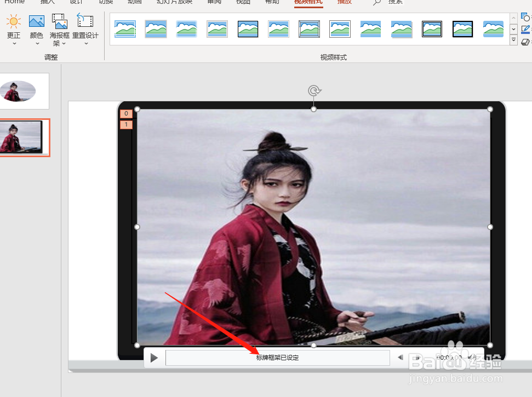This screenshot has width=532, height=397.
Task: Click the video progress bar 标牌框架已设定
Action: (278, 358)
